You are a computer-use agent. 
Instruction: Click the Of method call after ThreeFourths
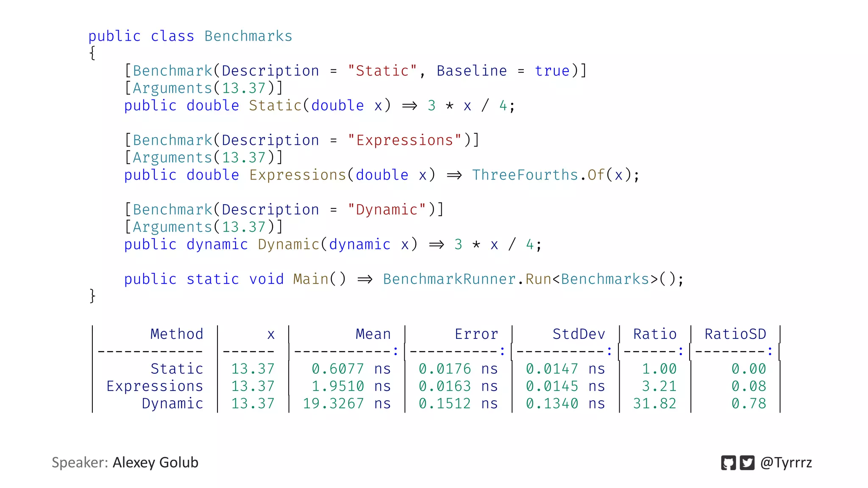click(596, 175)
